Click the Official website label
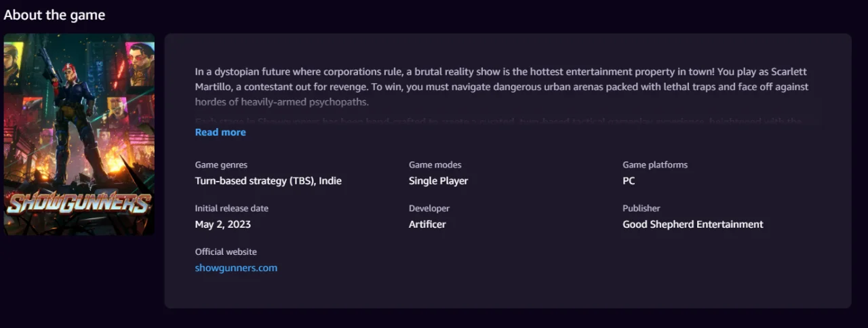Screen dimensions: 868x328 pyautogui.click(x=226, y=251)
